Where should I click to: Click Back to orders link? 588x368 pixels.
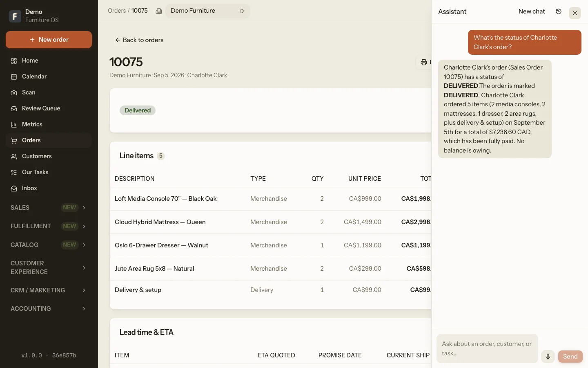coord(139,40)
